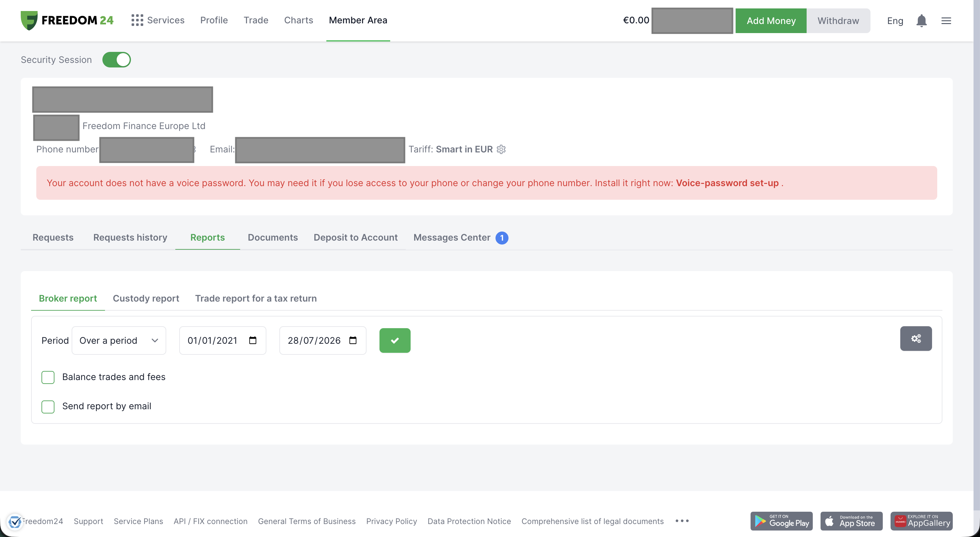
Task: Open start date calendar picker icon
Action: click(252, 340)
